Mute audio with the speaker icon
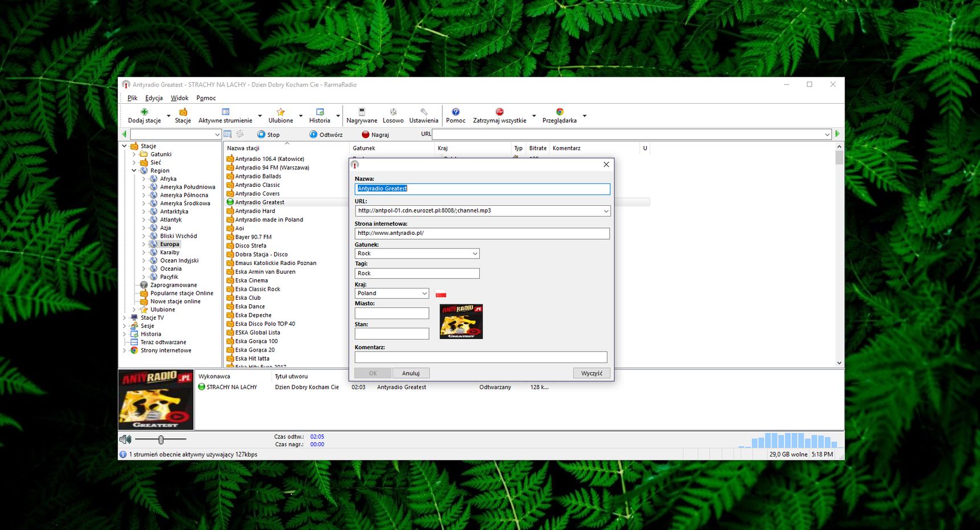Image resolution: width=980 pixels, height=530 pixels. (x=125, y=439)
